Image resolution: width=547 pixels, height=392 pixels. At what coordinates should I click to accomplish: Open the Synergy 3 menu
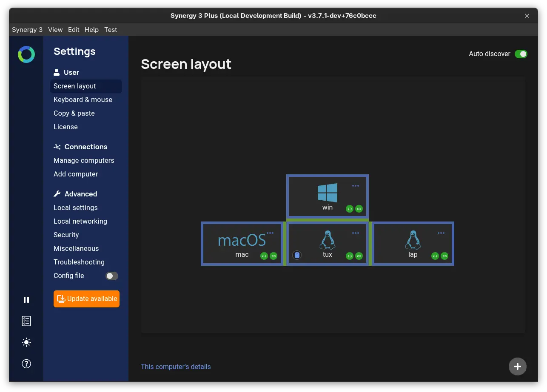tap(27, 30)
